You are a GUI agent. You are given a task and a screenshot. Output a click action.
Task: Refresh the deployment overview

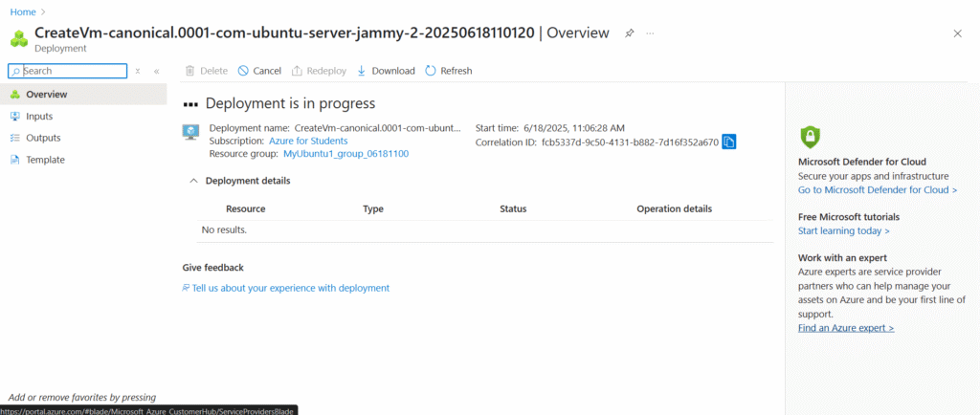coord(449,71)
